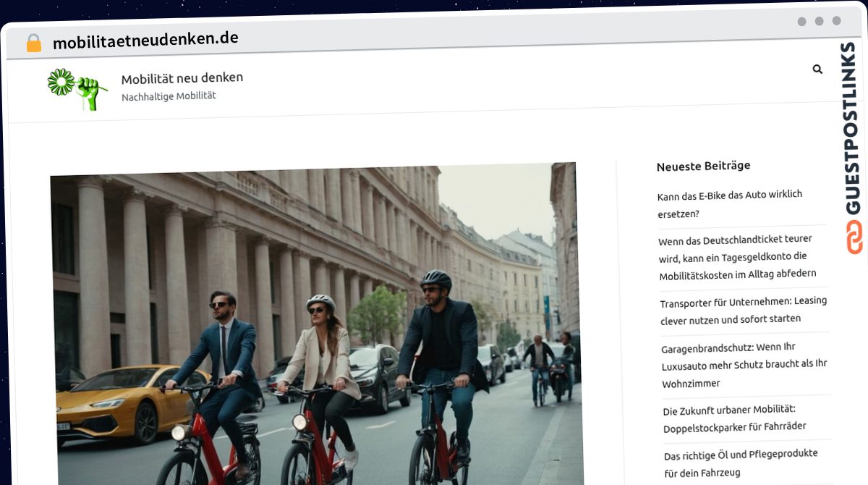
Task: Click the e-bike riders featured image
Action: pos(317,324)
